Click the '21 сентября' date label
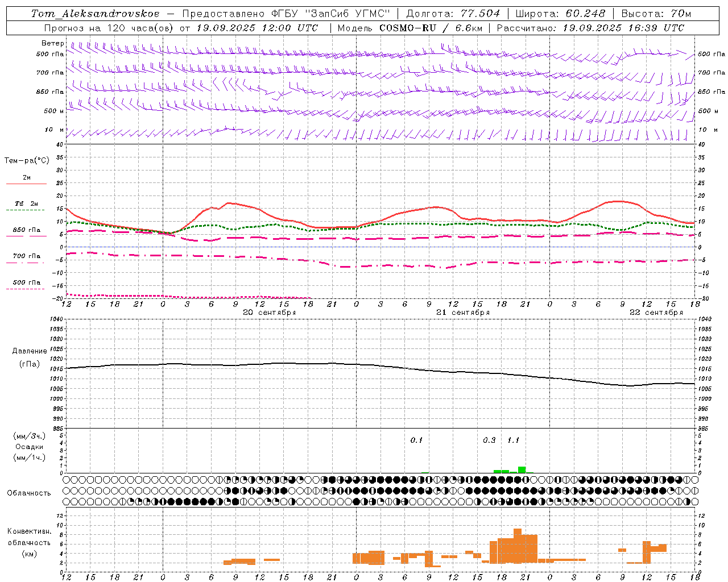This screenshot has height=582, width=728. coord(463,313)
